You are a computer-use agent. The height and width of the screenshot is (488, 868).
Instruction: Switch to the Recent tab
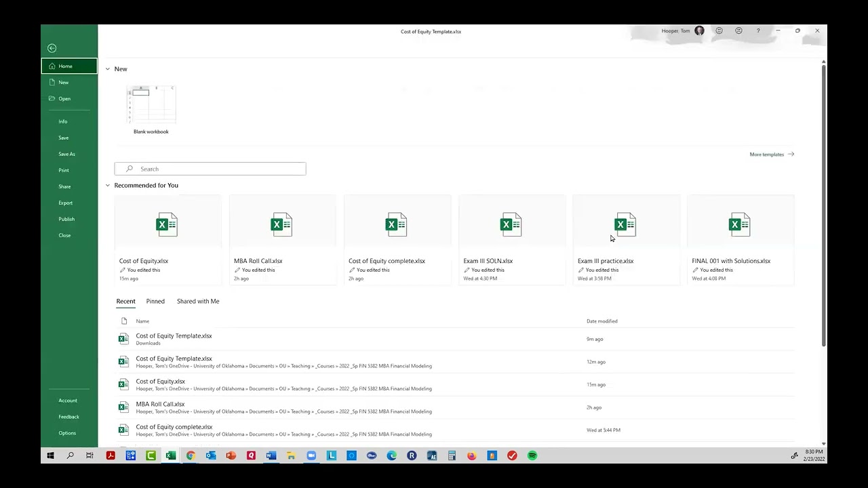click(x=125, y=301)
